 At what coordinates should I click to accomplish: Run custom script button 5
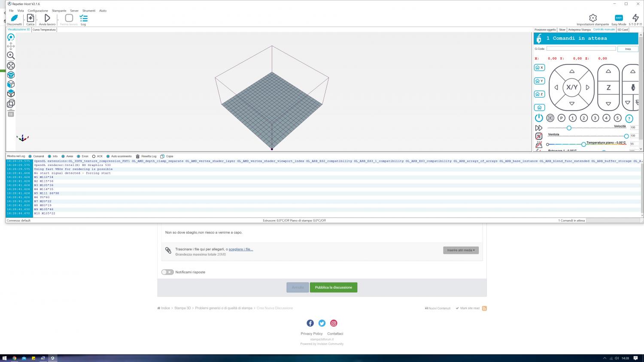coord(617,118)
